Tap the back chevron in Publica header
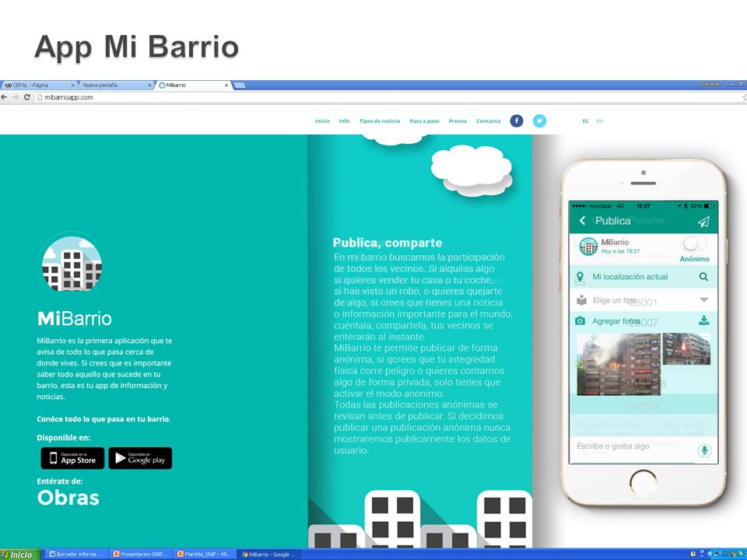 tap(582, 220)
